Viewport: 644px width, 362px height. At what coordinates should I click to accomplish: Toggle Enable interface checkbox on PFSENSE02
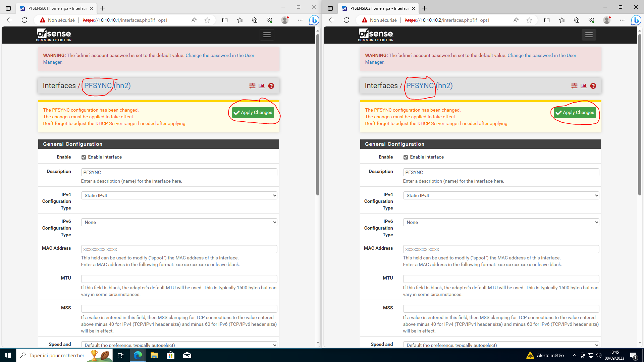coord(406,157)
